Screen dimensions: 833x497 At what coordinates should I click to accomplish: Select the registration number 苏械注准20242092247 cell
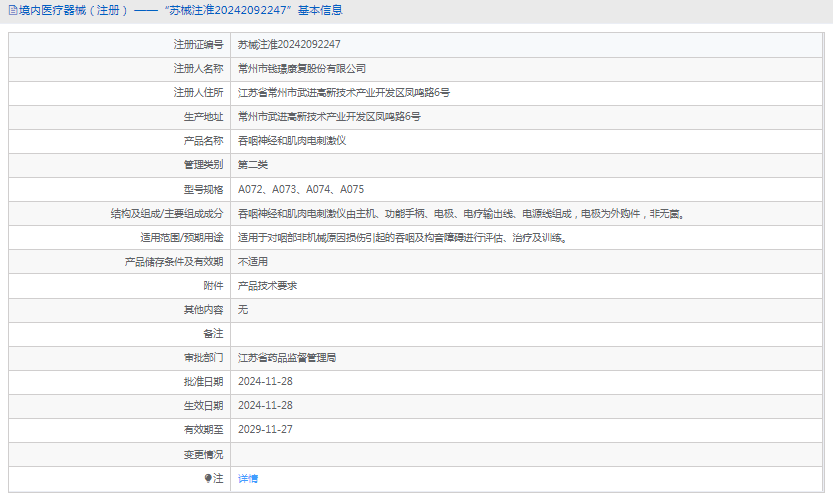pos(289,45)
